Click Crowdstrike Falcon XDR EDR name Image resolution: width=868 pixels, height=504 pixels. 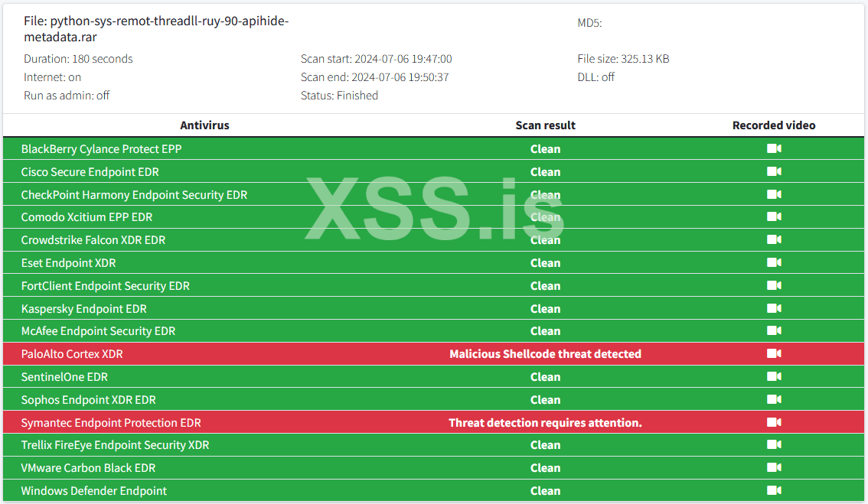pos(93,240)
